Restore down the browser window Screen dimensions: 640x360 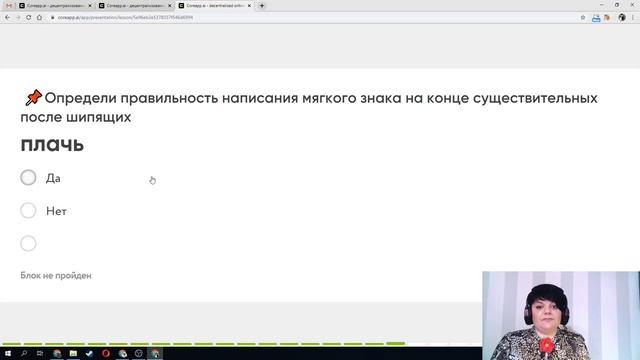pyautogui.click(x=617, y=5)
